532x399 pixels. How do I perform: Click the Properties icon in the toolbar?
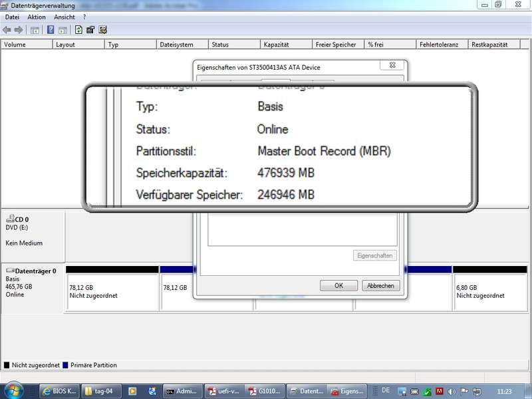click(x=90, y=30)
